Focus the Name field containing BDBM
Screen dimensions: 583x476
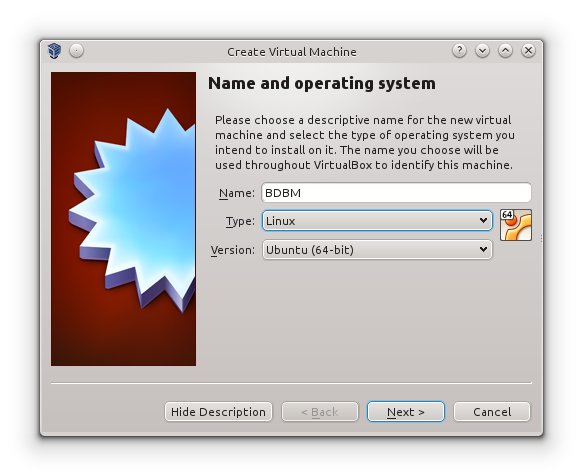pyautogui.click(x=396, y=193)
